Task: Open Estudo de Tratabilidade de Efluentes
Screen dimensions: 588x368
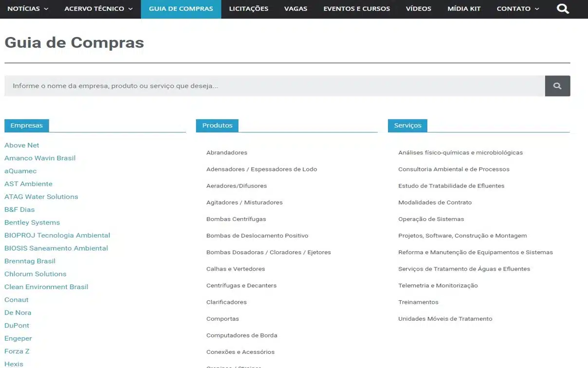Action: [451, 186]
